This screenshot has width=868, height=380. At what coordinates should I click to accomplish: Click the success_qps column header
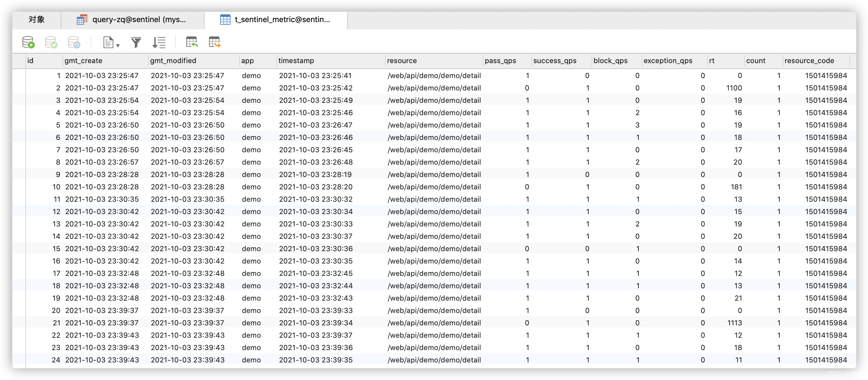pyautogui.click(x=562, y=61)
